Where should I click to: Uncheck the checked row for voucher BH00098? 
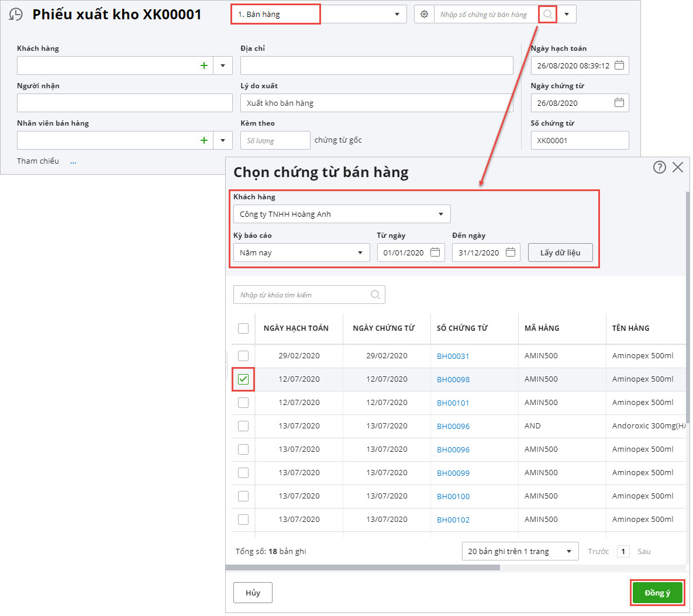pyautogui.click(x=243, y=379)
